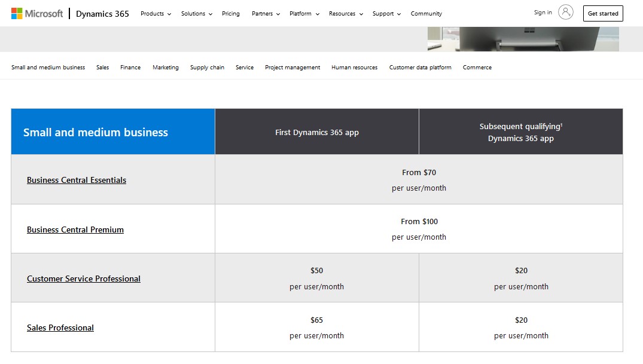Open the Resources dropdown
Screen dimensions: 643x364
coord(345,13)
